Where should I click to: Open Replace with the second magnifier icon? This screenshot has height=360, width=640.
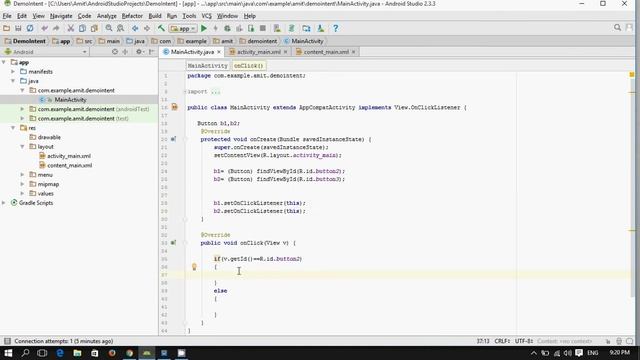pos(120,28)
